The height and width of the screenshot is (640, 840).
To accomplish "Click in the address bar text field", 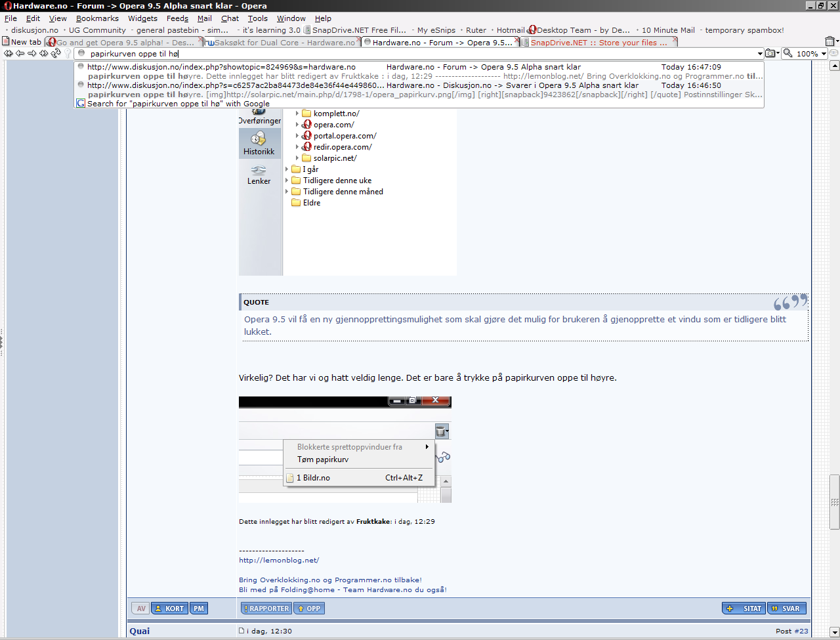I will pyautogui.click(x=420, y=54).
